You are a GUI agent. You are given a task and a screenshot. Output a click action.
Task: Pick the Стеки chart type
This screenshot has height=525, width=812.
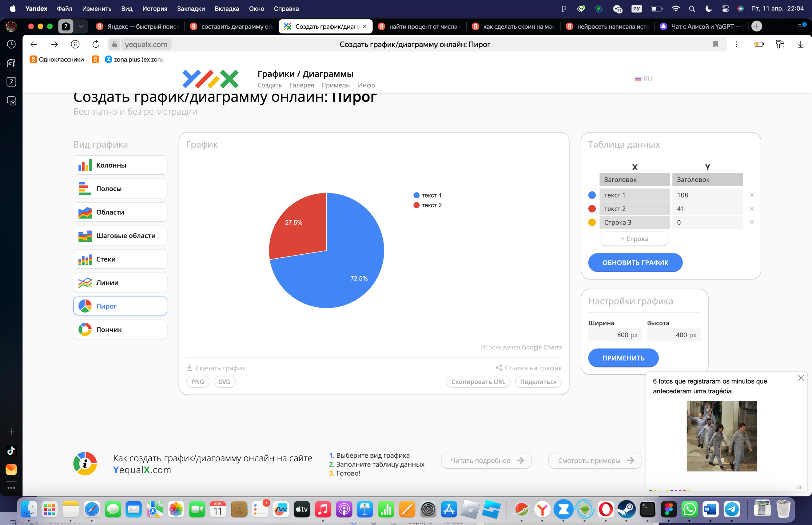pyautogui.click(x=120, y=259)
